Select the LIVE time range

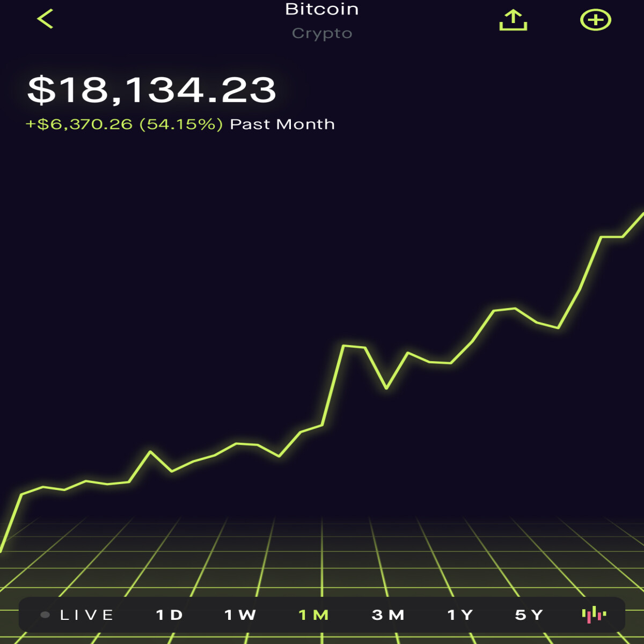click(x=86, y=615)
